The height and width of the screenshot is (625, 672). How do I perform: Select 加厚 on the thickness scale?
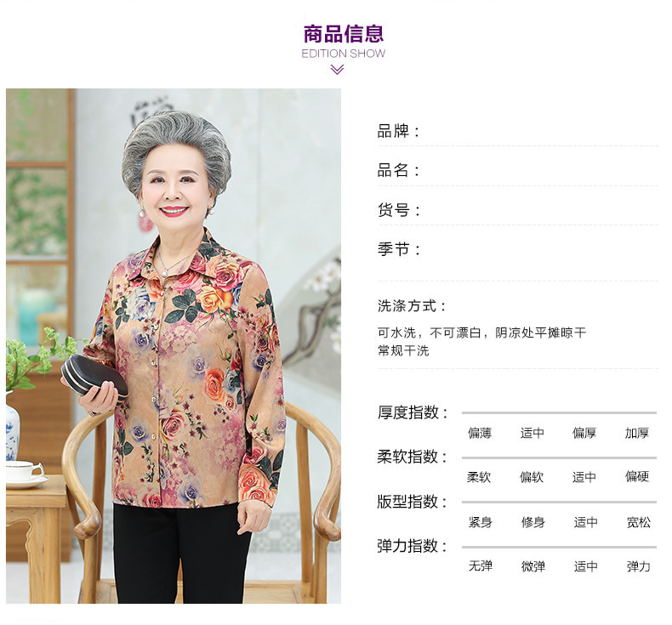(x=637, y=433)
